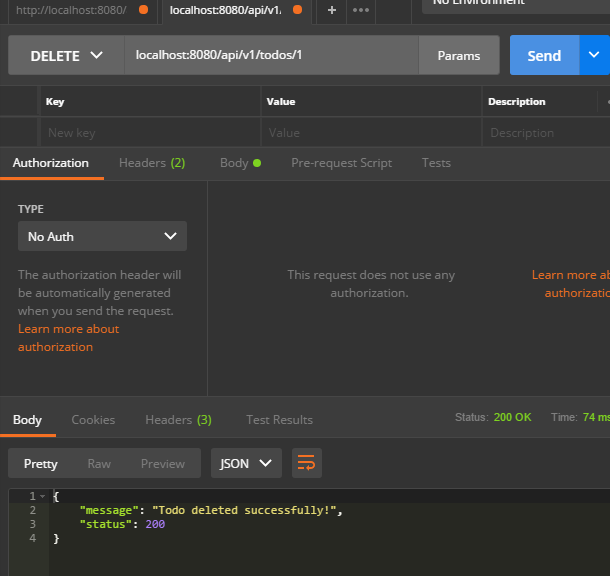
Task: Open the request Body tab
Action: [x=240, y=163]
